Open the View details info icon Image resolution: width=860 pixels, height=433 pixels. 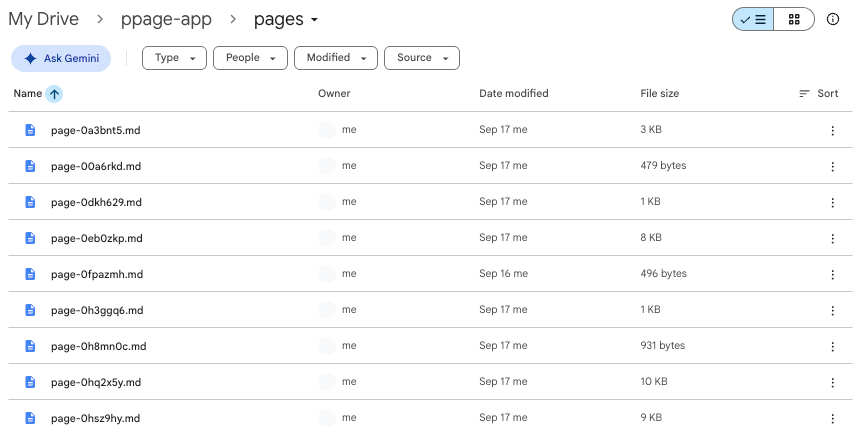[833, 20]
